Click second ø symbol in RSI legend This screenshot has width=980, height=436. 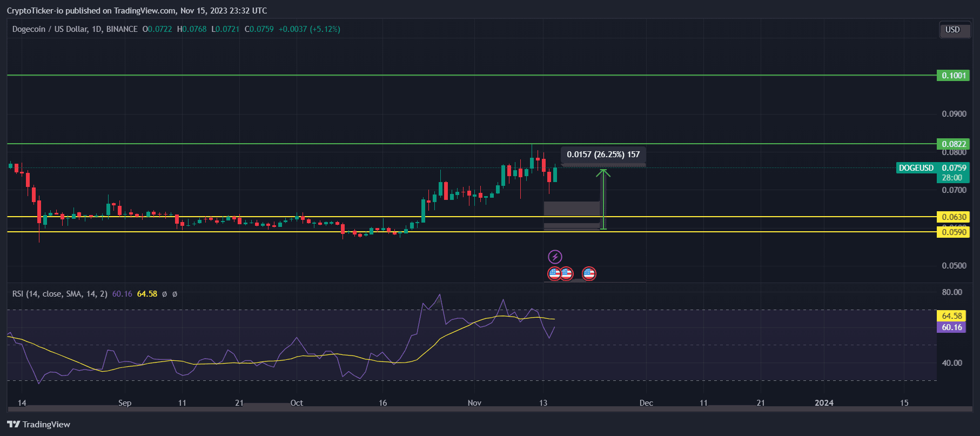coord(174,294)
